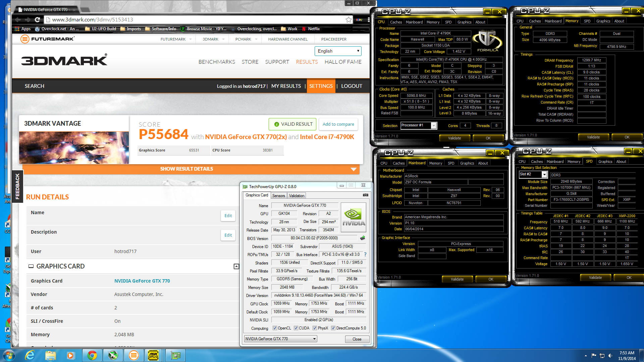Screen dimensions: 644x362
Task: Open Windows Explorer from taskbar
Action: (50, 355)
